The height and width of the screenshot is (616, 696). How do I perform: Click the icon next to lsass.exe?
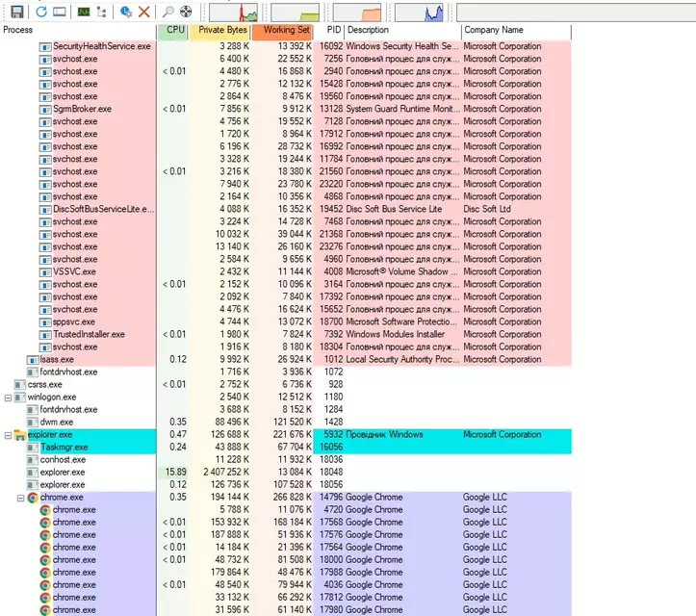[x=33, y=360]
